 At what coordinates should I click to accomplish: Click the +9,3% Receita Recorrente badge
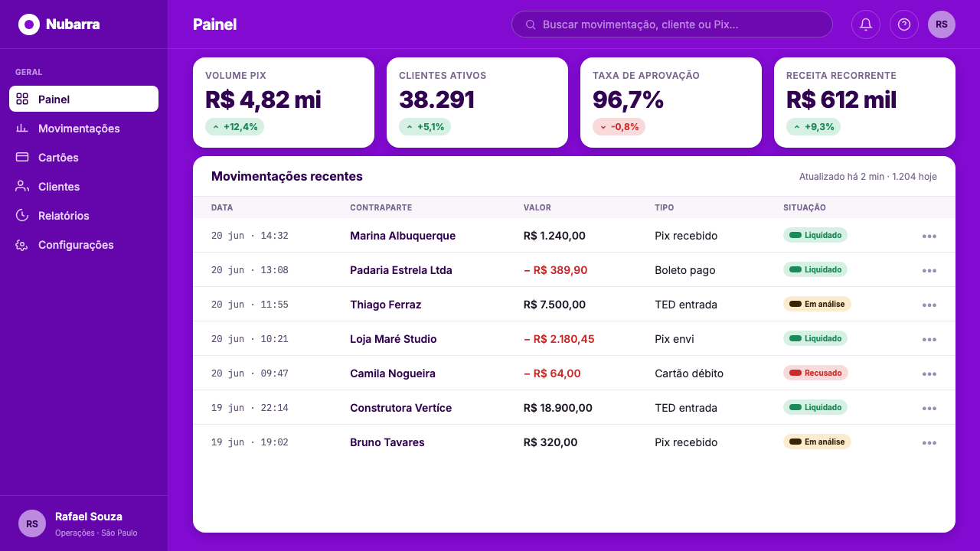click(813, 126)
